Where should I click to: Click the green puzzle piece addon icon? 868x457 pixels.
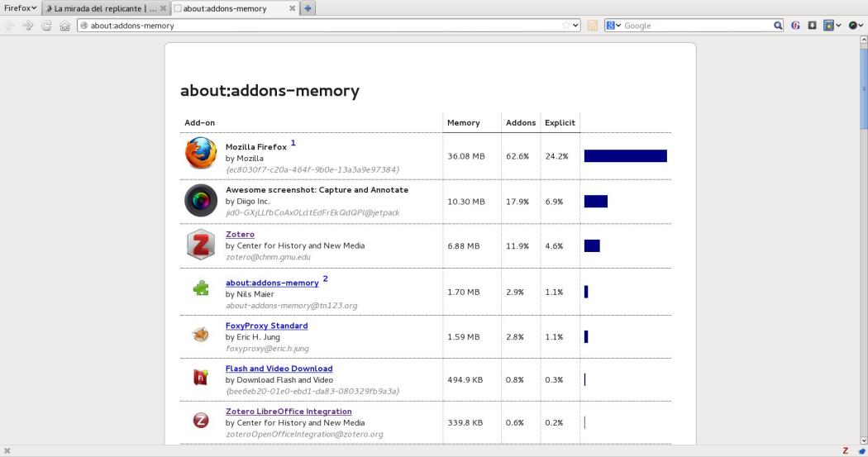point(201,288)
